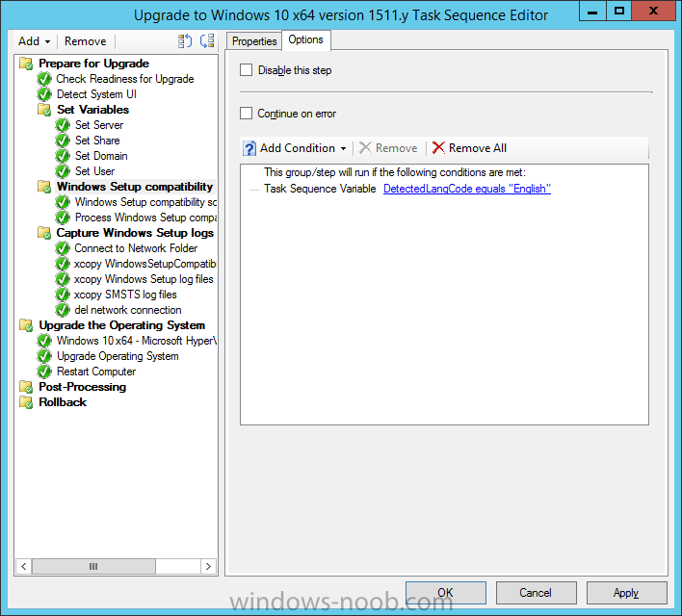
Task: Select Windows 10 x64 - Microsoft HyperV step
Action: [x=137, y=341]
